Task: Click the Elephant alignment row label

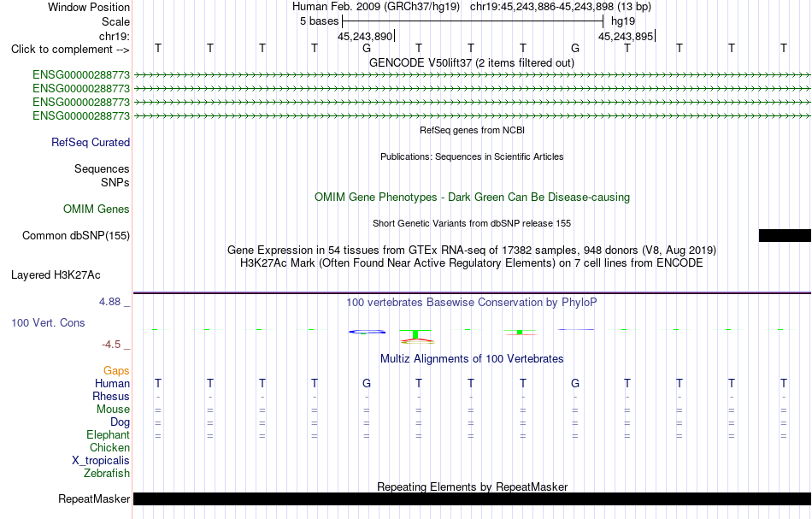Action: (109, 434)
